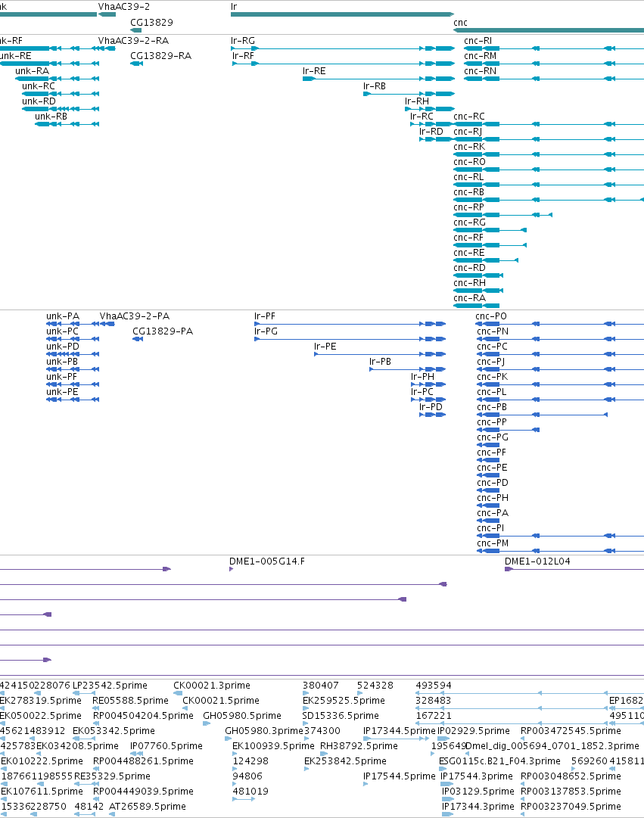Select transcript cnc-RL
Image resolution: width=644 pixels, height=818 pixels.
coord(468,177)
